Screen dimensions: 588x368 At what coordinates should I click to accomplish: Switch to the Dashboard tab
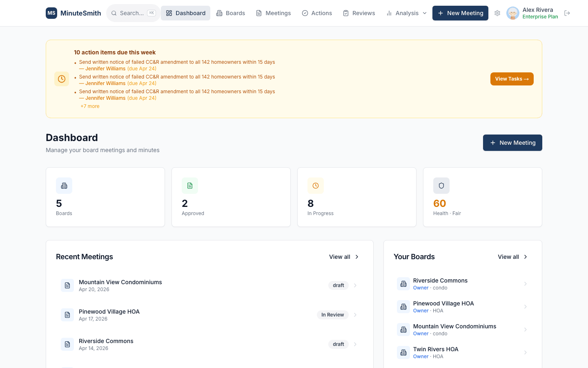point(185,13)
